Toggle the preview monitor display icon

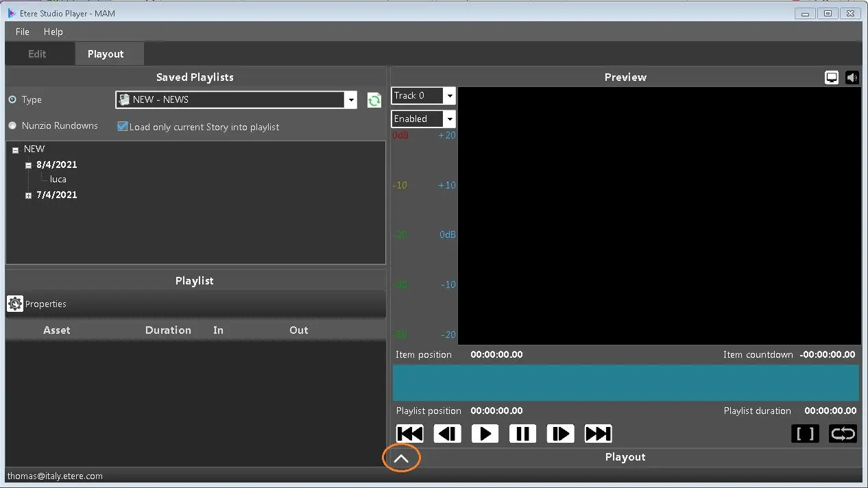(832, 77)
